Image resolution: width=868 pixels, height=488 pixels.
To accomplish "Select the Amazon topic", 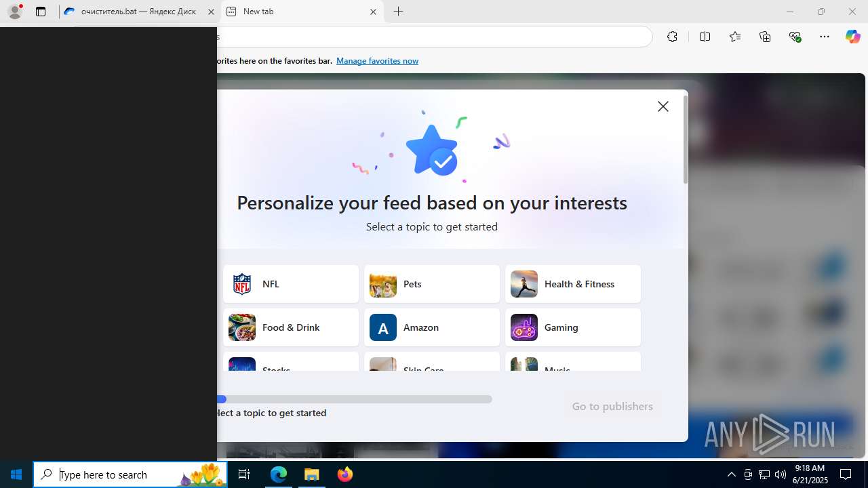I will coord(432,327).
